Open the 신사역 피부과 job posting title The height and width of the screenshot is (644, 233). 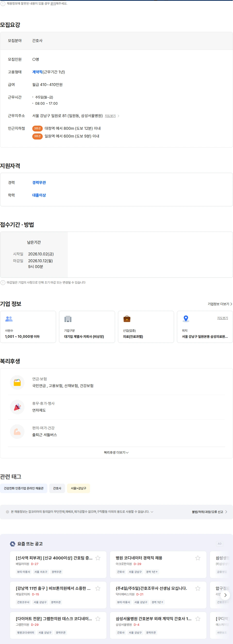pyautogui.click(x=54, y=558)
